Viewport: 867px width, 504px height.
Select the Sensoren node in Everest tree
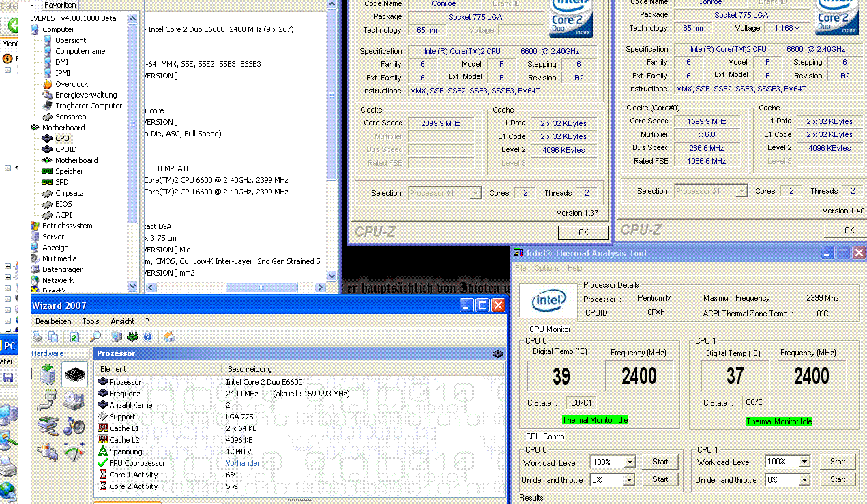tap(70, 117)
